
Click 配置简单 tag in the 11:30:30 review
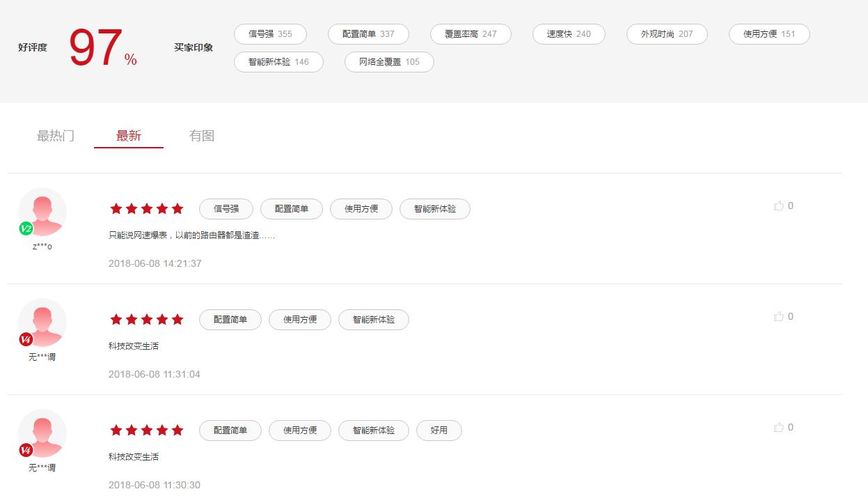click(x=230, y=431)
